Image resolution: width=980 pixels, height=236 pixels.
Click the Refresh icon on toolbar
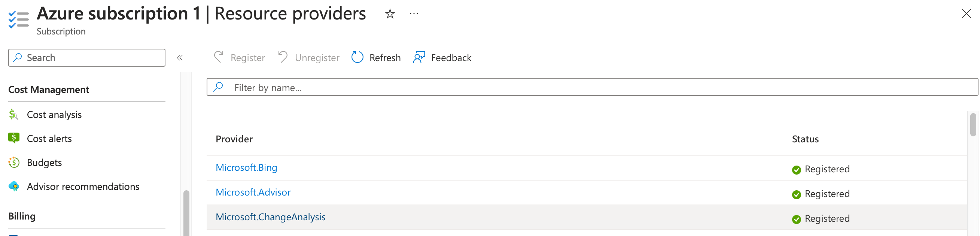pos(357,57)
